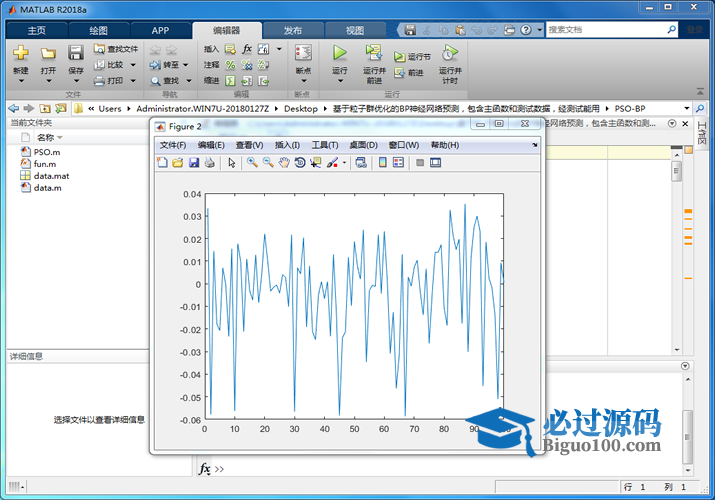Click the fx insert function icon in the ribbon
715x500 pixels.
tap(247, 49)
